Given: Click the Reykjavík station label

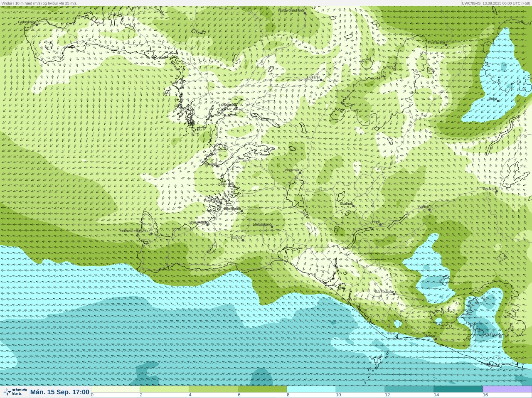Looking at the screenshot, I should 212,201.
